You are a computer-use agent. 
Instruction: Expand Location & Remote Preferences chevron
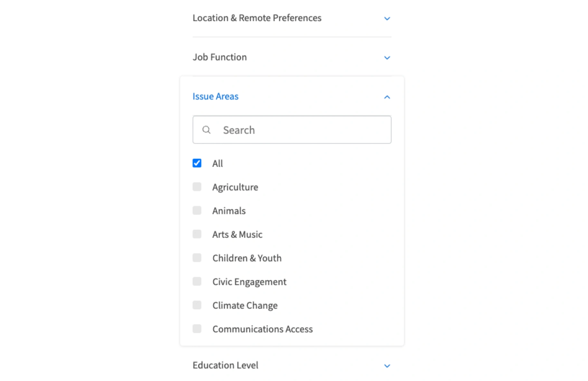pos(387,18)
